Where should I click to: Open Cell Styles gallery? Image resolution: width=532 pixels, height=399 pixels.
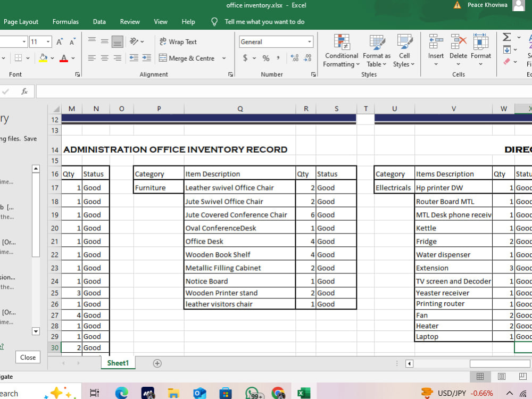(x=404, y=51)
